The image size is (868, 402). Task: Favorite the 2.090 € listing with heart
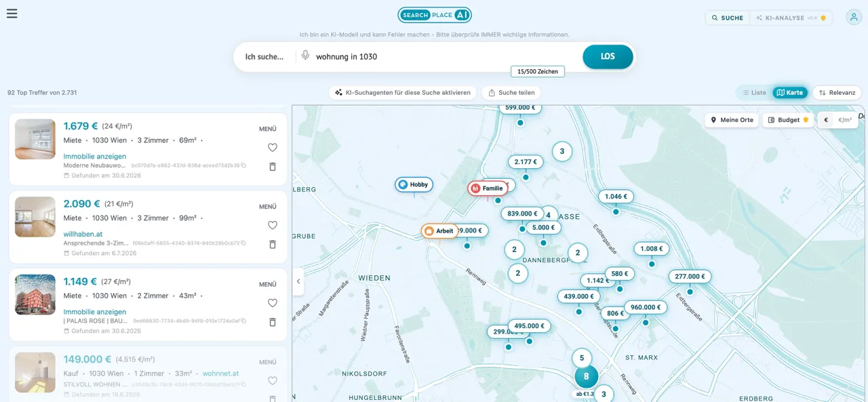[x=273, y=225]
